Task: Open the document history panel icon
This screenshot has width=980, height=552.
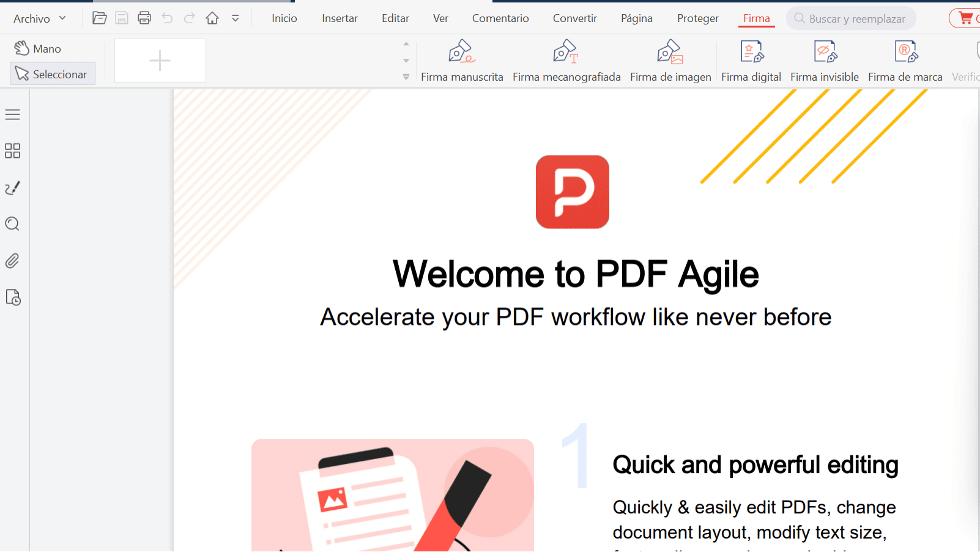Action: tap(13, 297)
